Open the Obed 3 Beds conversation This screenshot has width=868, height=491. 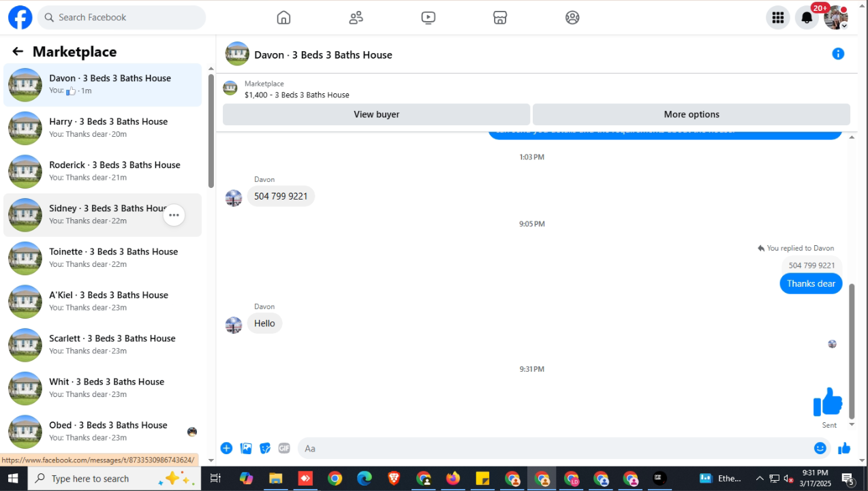point(102,432)
